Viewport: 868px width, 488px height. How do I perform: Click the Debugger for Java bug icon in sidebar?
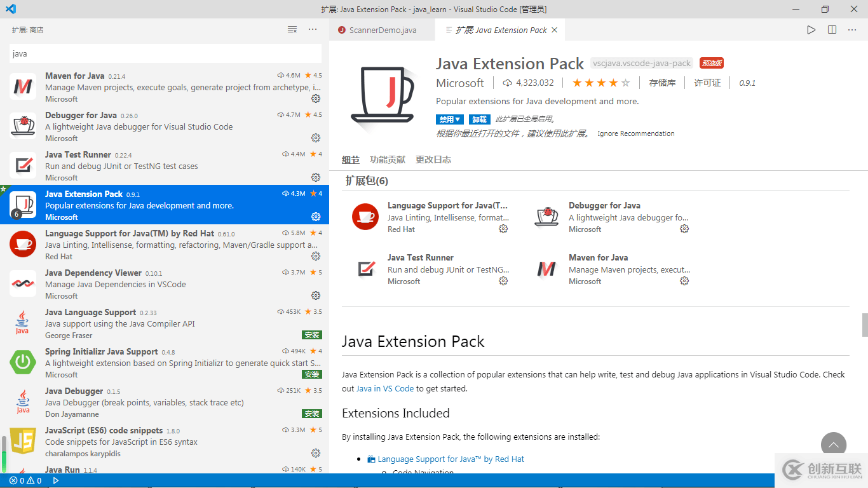pos(23,126)
